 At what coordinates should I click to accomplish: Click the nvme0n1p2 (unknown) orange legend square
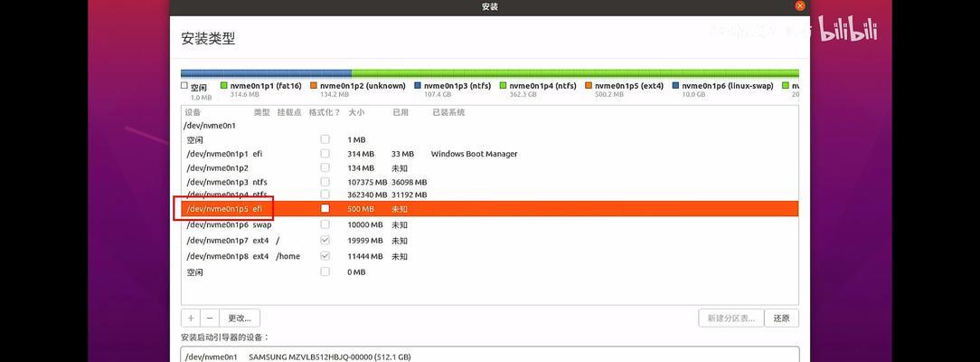coord(314,86)
